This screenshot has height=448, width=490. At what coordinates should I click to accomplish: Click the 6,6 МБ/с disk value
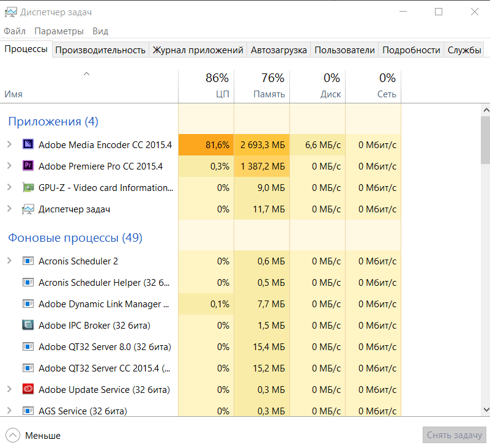(x=323, y=145)
